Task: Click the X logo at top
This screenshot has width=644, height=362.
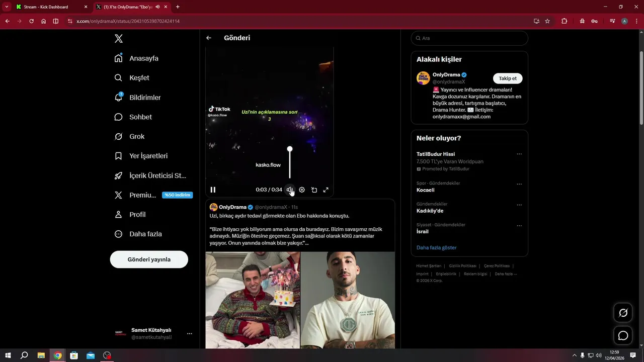Action: coord(119,39)
